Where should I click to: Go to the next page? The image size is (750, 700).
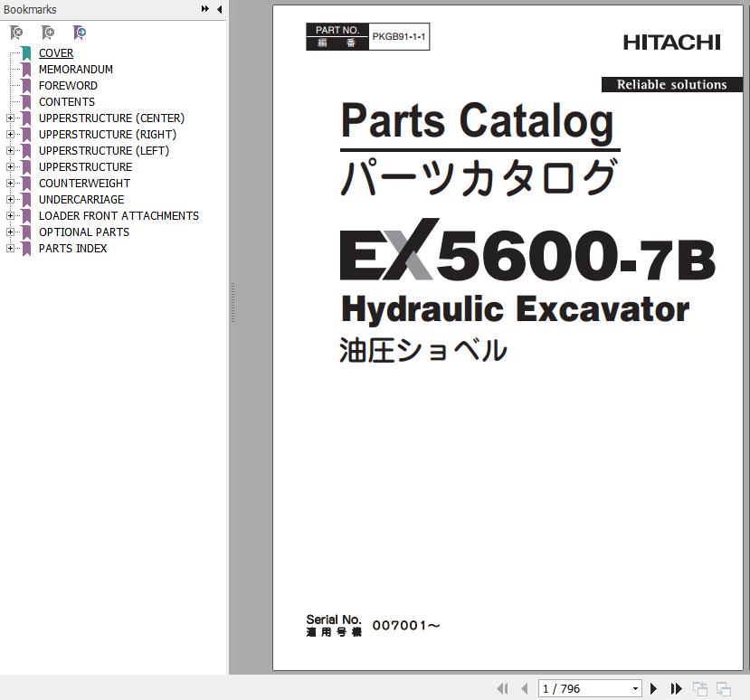click(653, 688)
